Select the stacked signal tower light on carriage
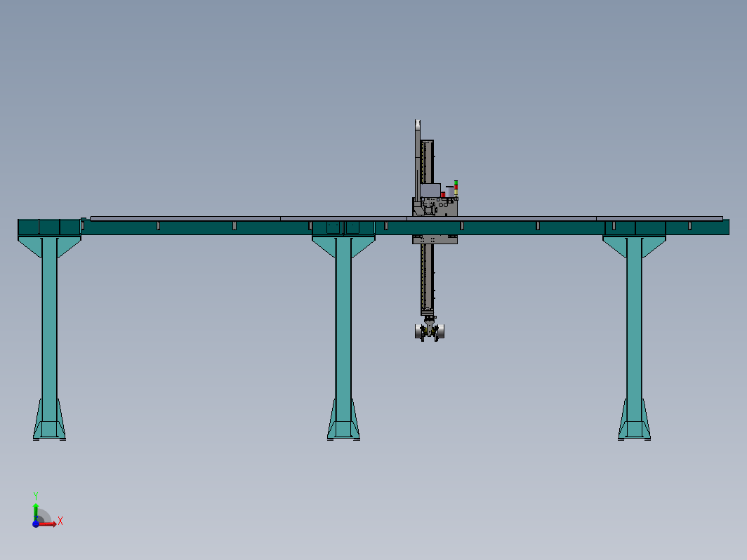Screen dimensions: 747x560 [x=456, y=189]
